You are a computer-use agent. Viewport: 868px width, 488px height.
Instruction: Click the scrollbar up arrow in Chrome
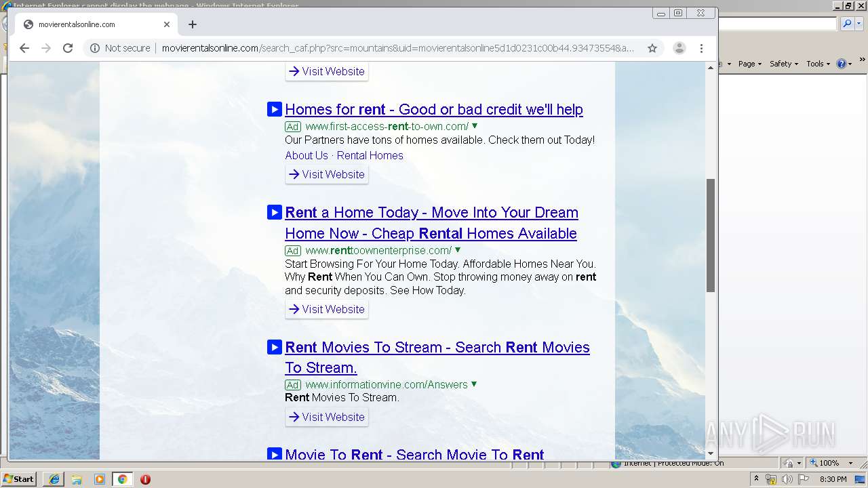pos(711,68)
